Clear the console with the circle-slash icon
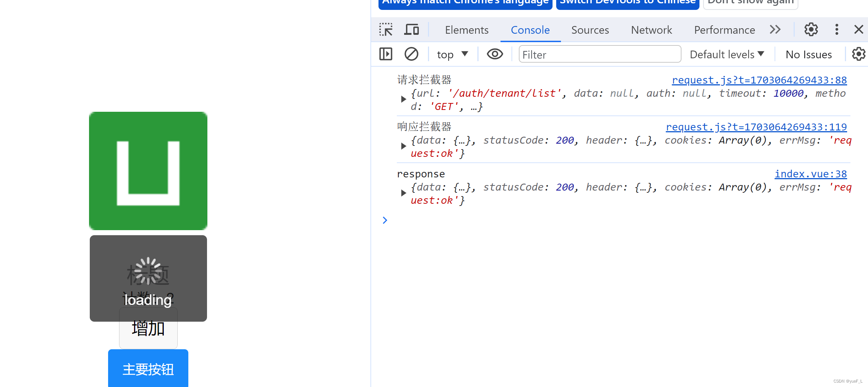This screenshot has width=868, height=387. pos(411,54)
